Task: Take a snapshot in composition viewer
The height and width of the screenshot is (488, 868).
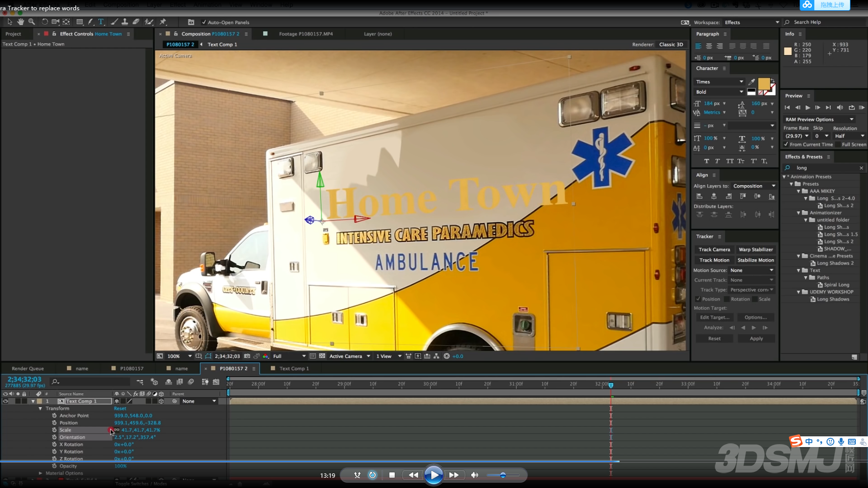Action: point(247,356)
